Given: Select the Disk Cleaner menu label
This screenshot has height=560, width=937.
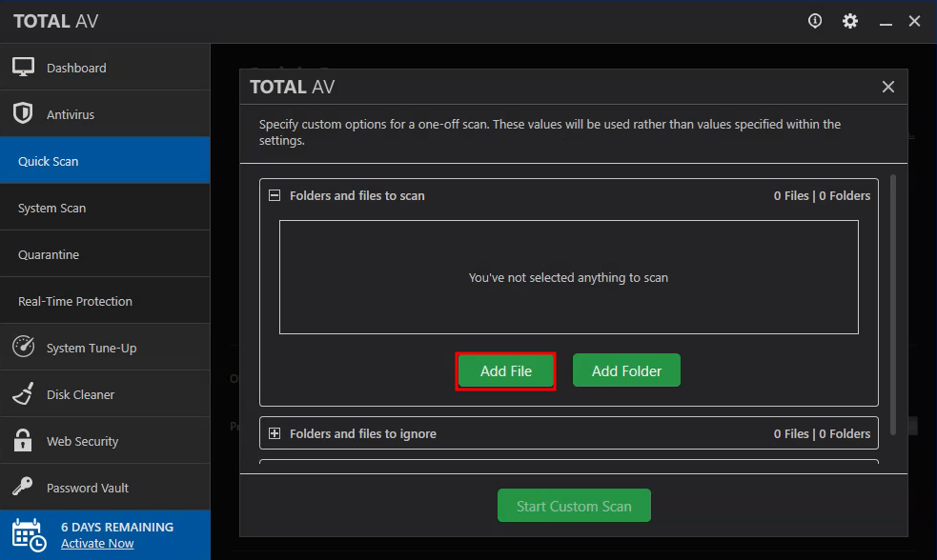Looking at the screenshot, I should pyautogui.click(x=80, y=394).
